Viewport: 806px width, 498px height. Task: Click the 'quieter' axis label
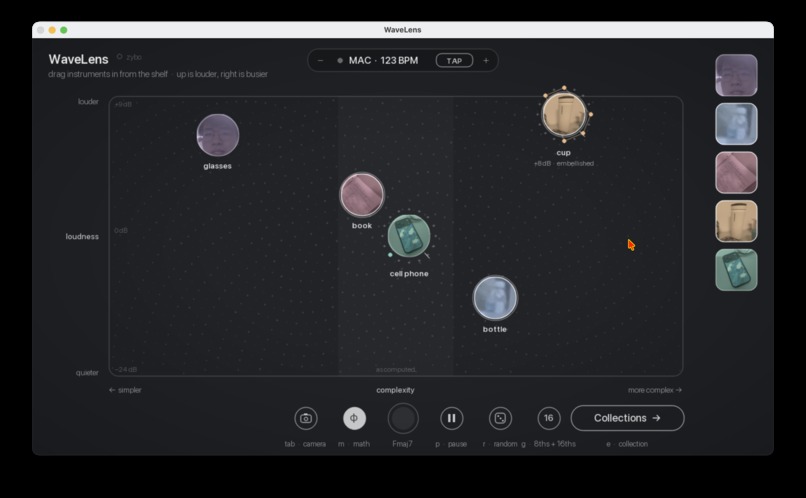87,373
